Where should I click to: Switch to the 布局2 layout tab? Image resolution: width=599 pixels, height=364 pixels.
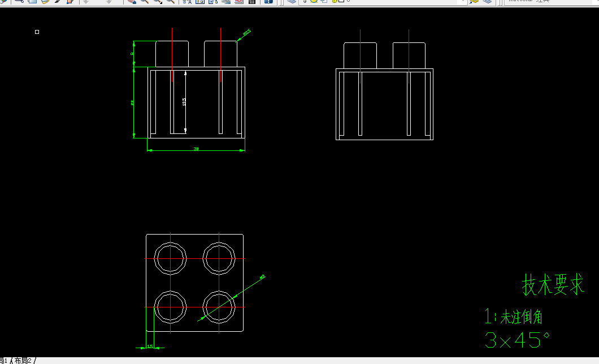23,361
